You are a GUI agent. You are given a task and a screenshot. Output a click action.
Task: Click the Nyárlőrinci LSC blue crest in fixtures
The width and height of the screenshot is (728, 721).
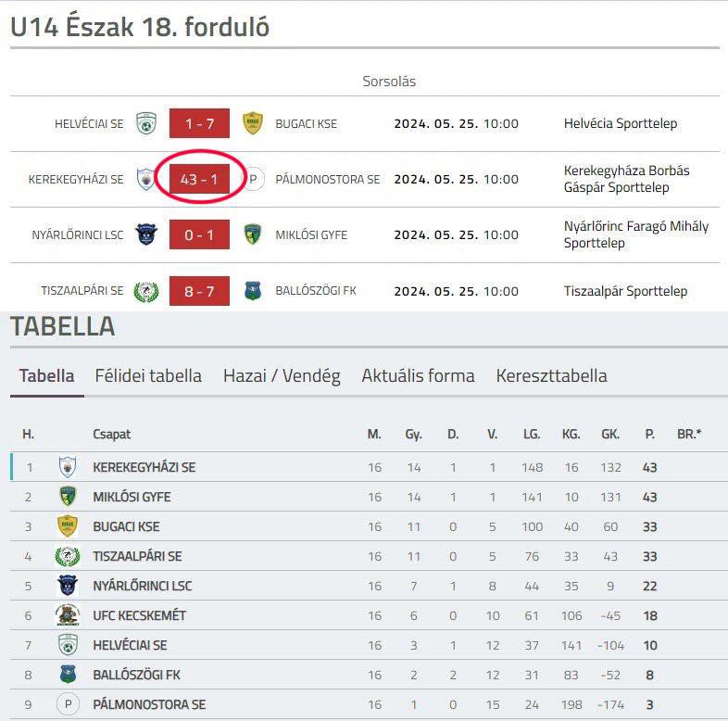coord(146,234)
